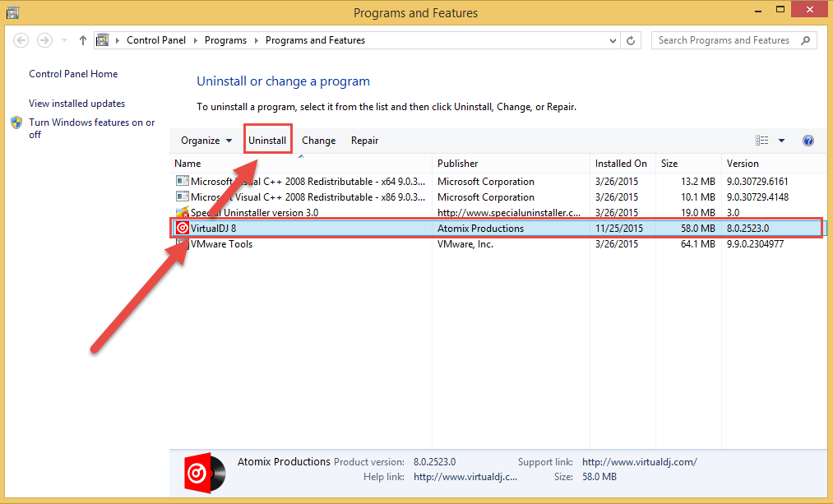Click the 64.1 MB size cell
This screenshot has width=833, height=504.
tap(698, 244)
